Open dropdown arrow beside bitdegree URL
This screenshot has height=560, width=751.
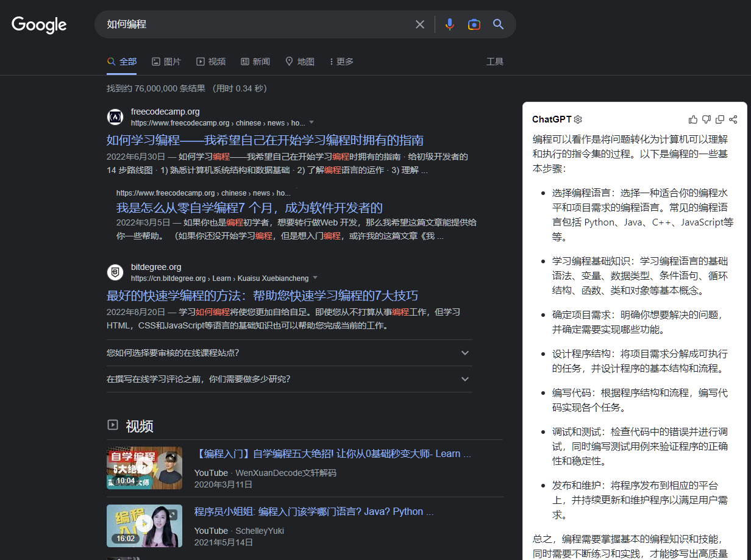pyautogui.click(x=315, y=278)
